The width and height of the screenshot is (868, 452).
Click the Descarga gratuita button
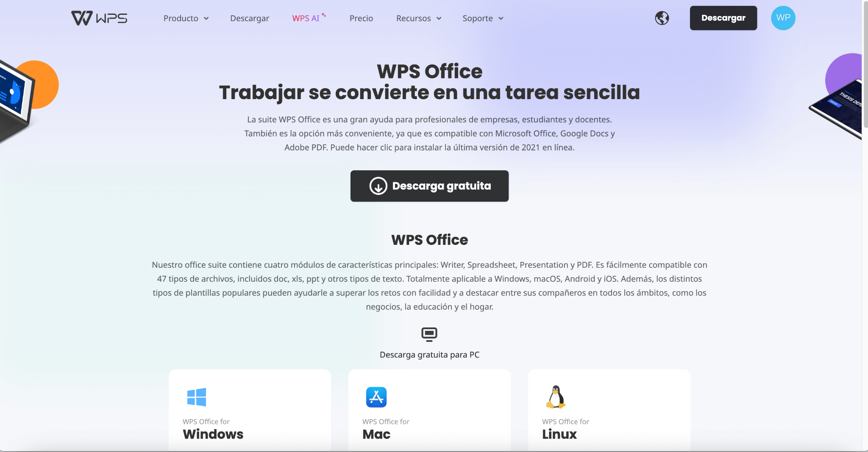tap(429, 186)
